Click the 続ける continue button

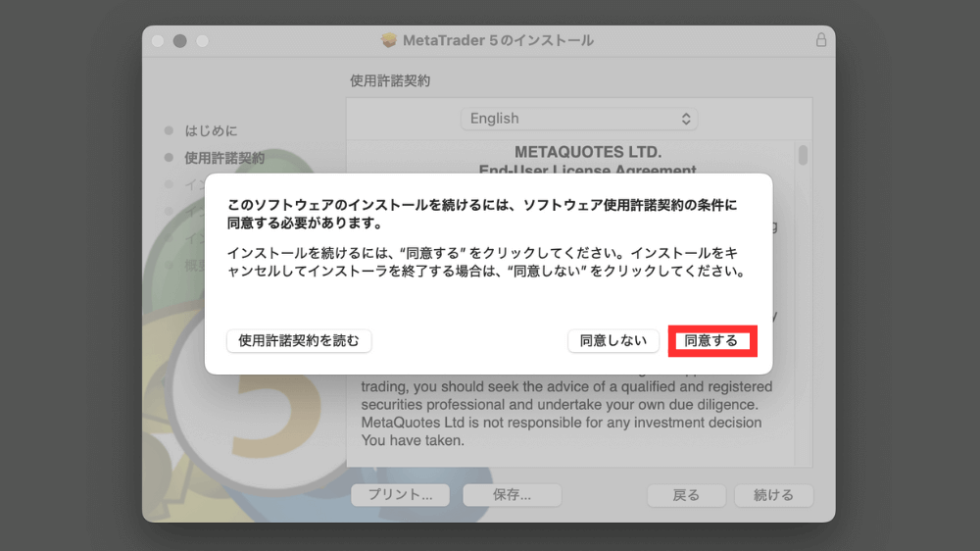774,495
